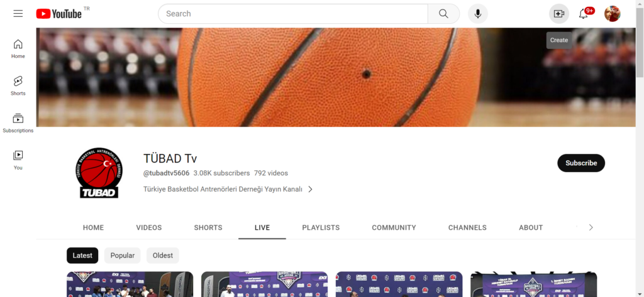This screenshot has width=644, height=297.
Task: Go to YouTube home via logo
Action: (x=59, y=14)
